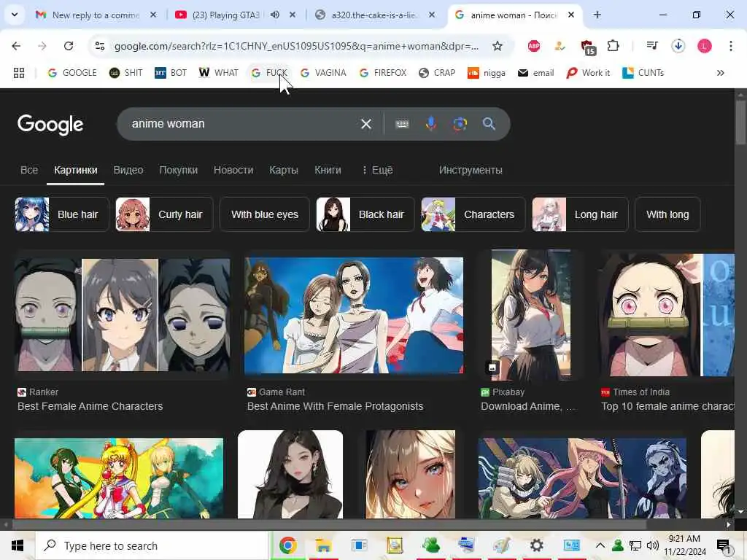Click the address bar URL
The width and height of the screenshot is (747, 560).
click(296, 46)
